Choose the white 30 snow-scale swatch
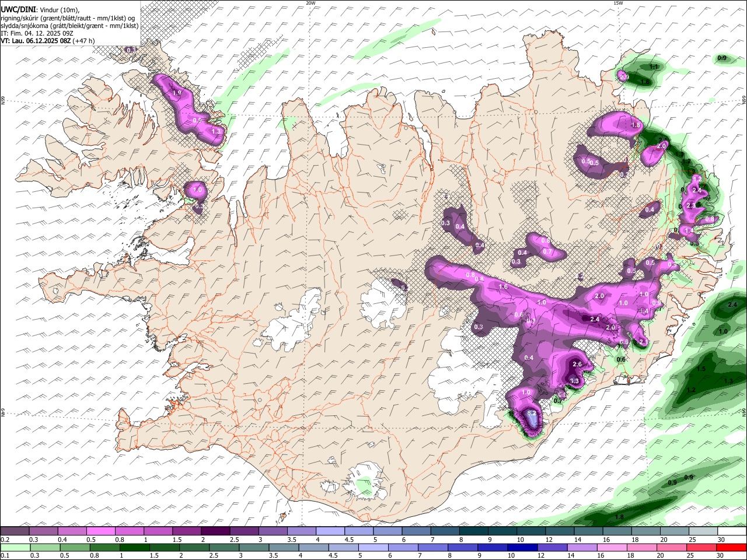Screen dimensions: 747x560 732,531
